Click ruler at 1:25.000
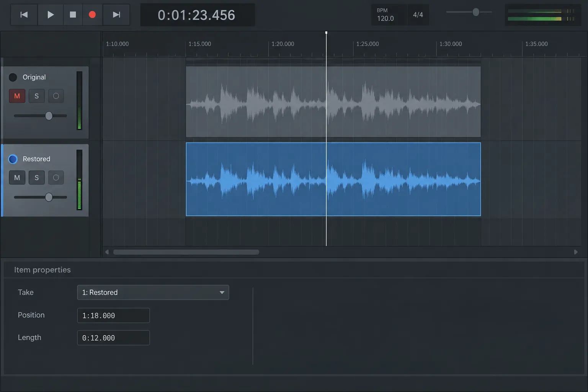This screenshot has height=392, width=588. point(367,44)
